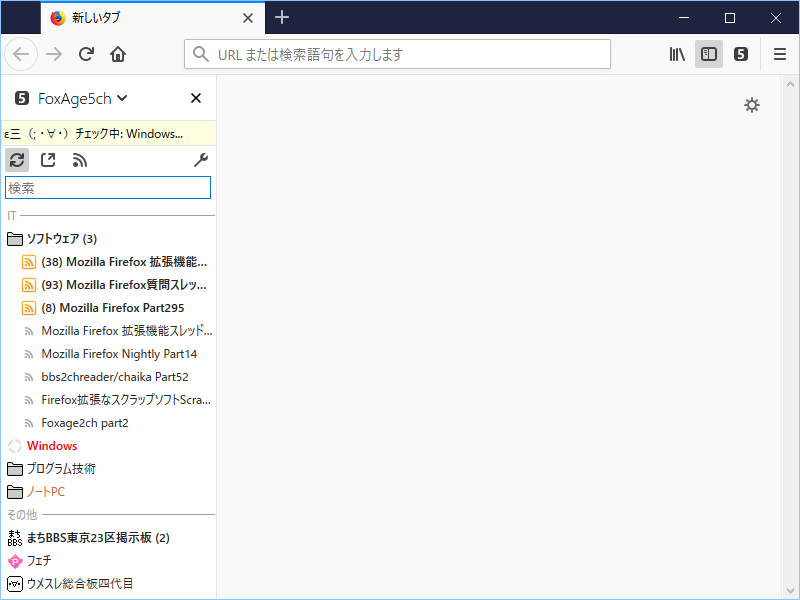Open Firefox拡張なスクラップソフトScra thread
This screenshot has height=600, width=800.
tap(126, 399)
